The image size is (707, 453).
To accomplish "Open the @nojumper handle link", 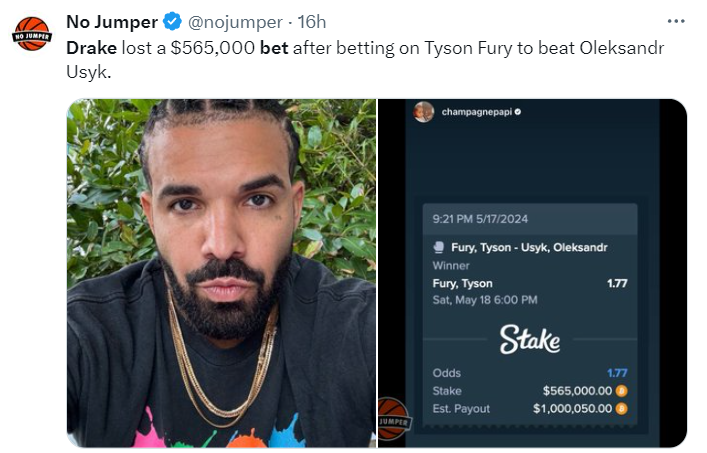I will [x=234, y=22].
